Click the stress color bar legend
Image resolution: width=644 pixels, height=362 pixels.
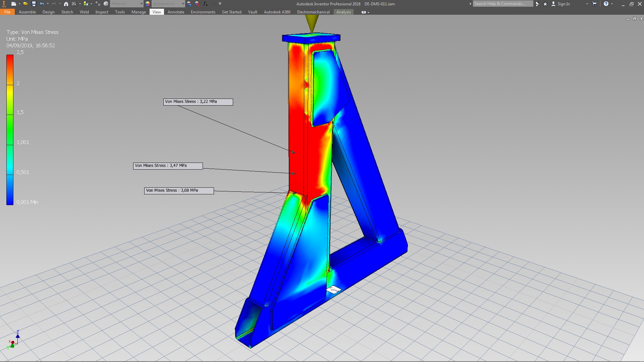coord(10,130)
